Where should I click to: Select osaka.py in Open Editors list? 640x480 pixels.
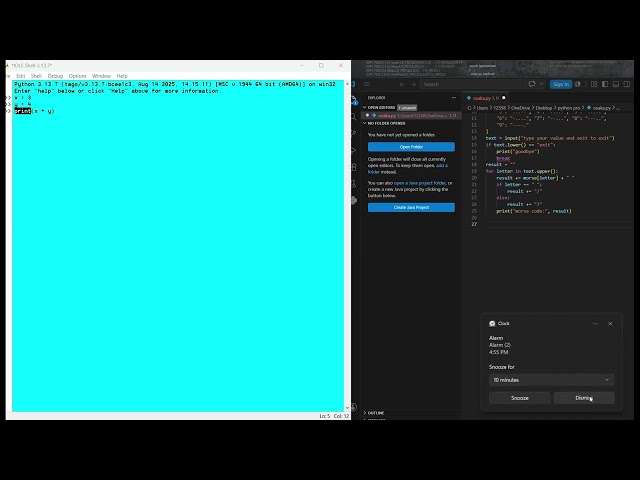click(411, 116)
